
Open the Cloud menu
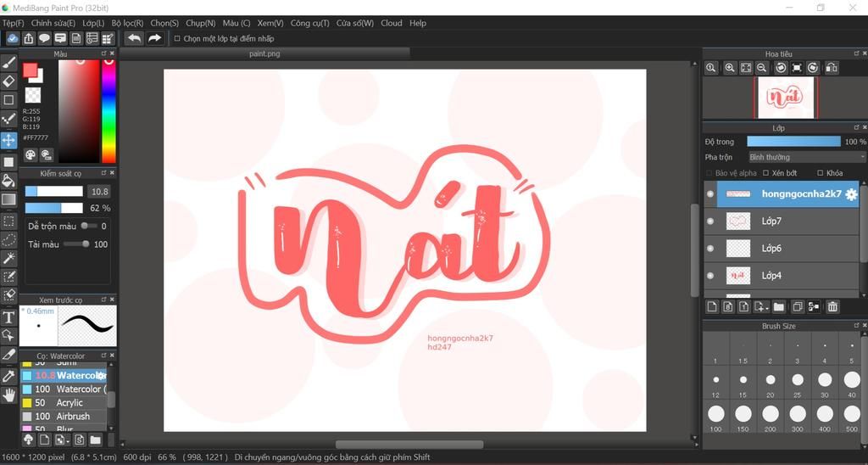392,23
